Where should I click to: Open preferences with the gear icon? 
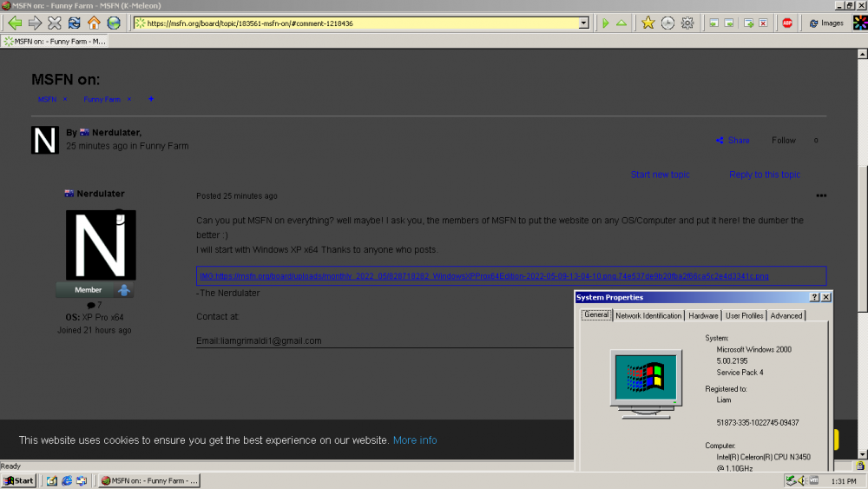pyautogui.click(x=687, y=23)
